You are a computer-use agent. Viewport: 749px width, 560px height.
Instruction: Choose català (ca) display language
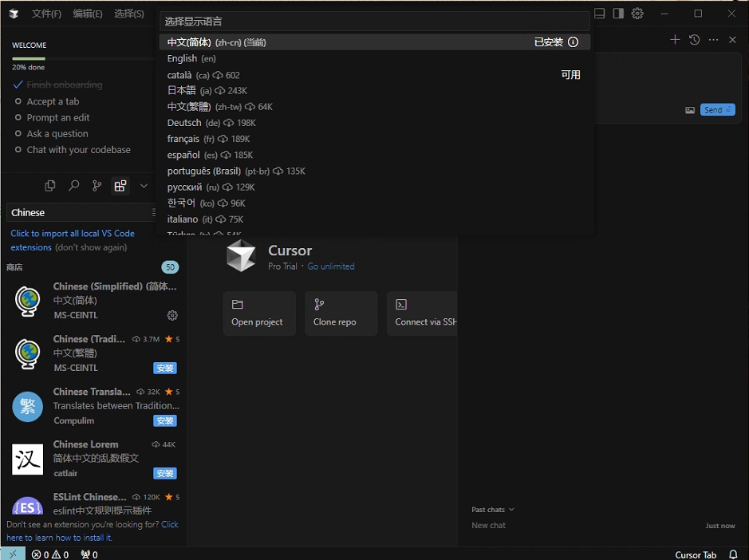coord(375,74)
